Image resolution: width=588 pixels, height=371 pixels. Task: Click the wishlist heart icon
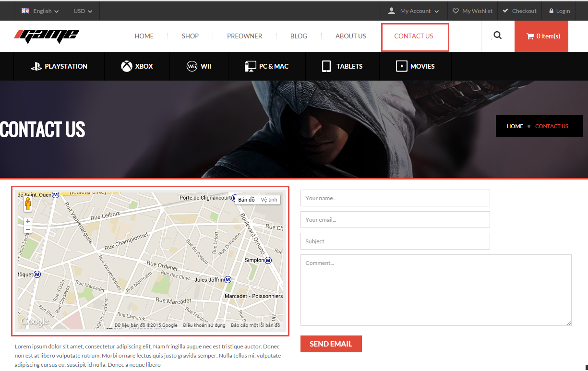[x=456, y=11]
